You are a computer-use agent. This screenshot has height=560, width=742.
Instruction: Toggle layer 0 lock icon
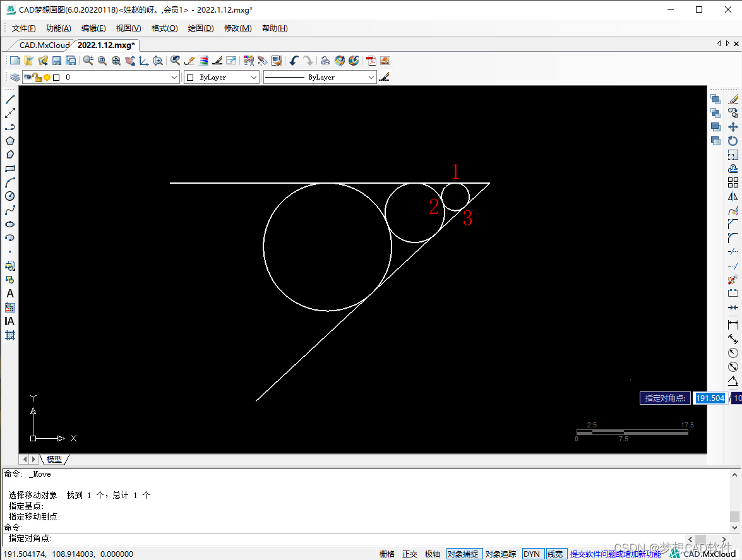(38, 77)
